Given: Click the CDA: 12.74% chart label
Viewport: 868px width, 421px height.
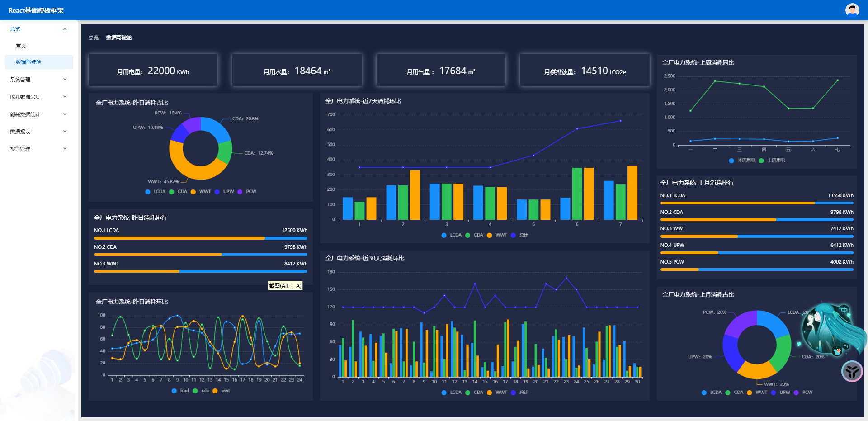Looking at the screenshot, I should 259,153.
